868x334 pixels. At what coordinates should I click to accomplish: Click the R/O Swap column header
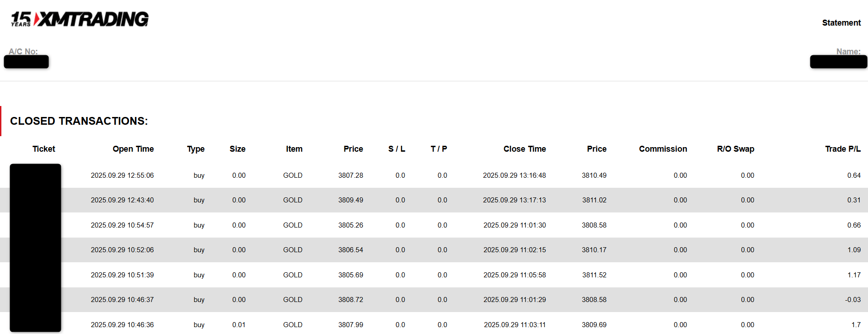[735, 149]
